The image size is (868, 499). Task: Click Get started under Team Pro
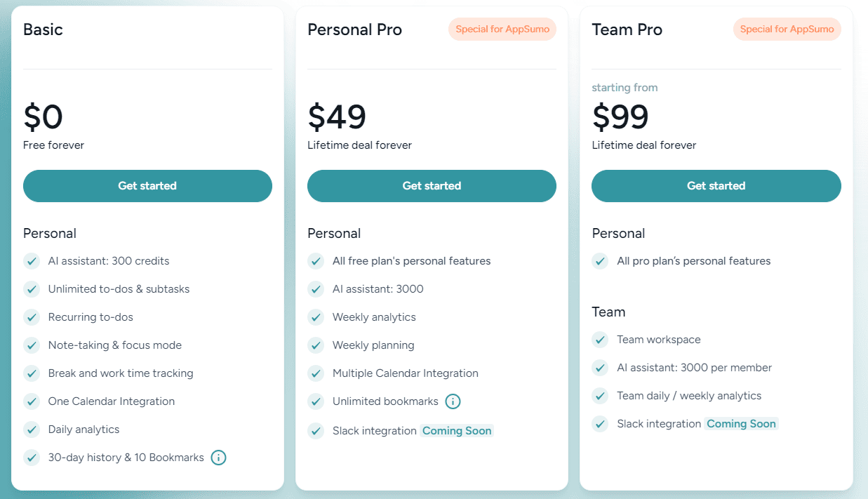716,185
